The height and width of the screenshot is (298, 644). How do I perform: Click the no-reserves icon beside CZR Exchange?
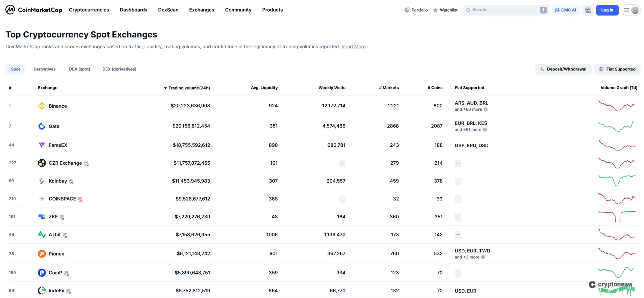point(86,164)
